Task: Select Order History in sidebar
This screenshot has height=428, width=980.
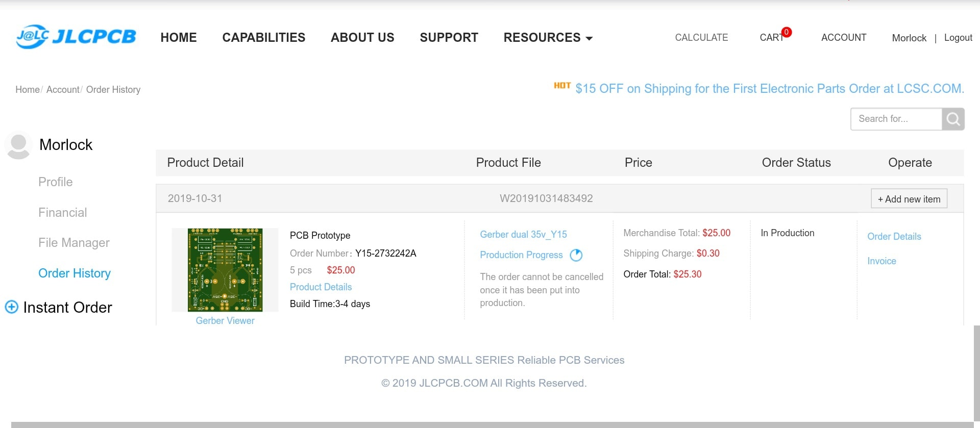Action: click(75, 273)
